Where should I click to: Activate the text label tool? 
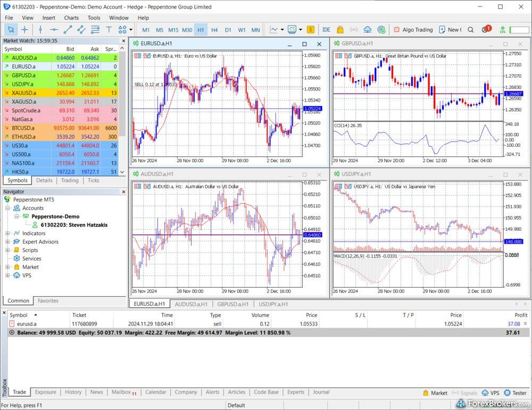[109, 30]
